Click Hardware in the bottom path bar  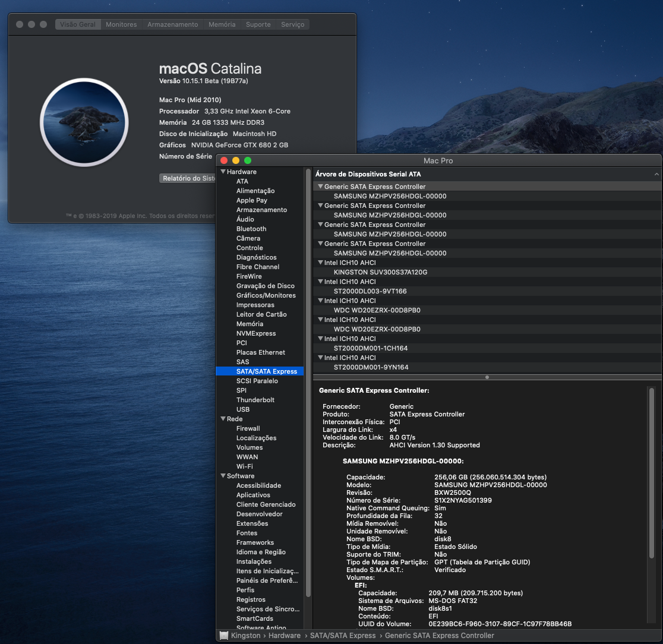[285, 635]
